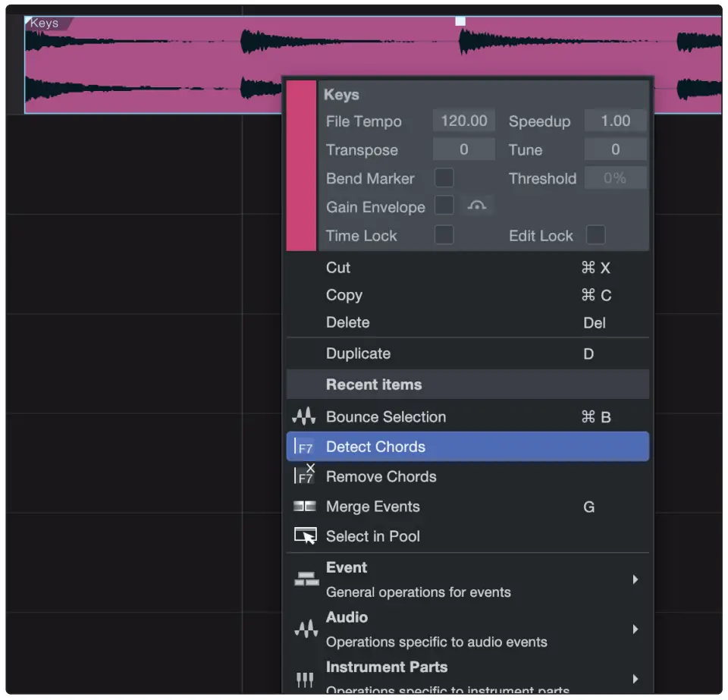Click the Gain Envelope curve icon
This screenshot has width=728, height=700.
(x=477, y=206)
